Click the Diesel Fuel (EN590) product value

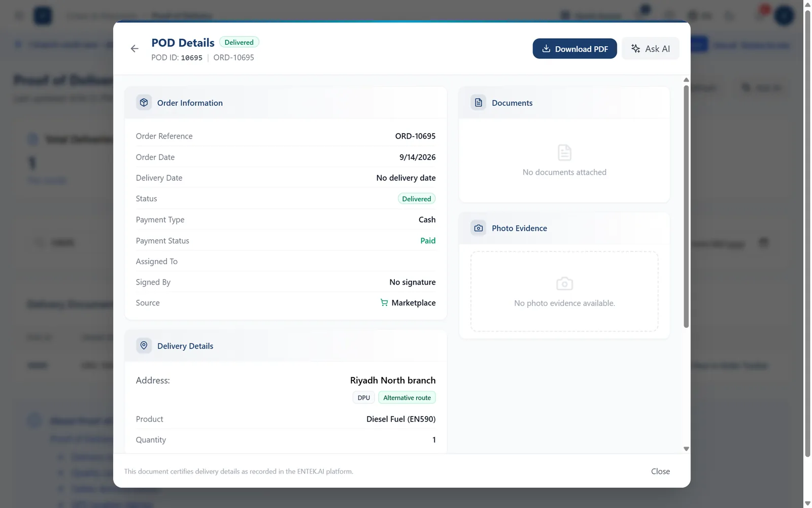tap(401, 419)
